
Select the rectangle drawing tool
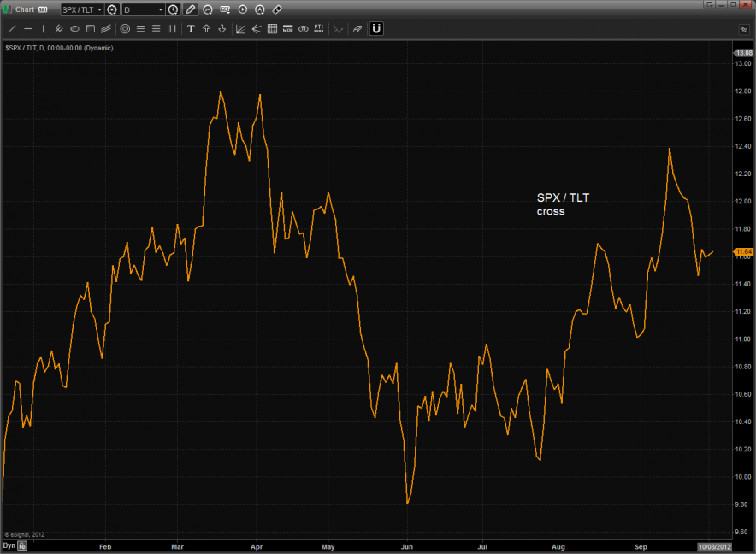pos(90,28)
